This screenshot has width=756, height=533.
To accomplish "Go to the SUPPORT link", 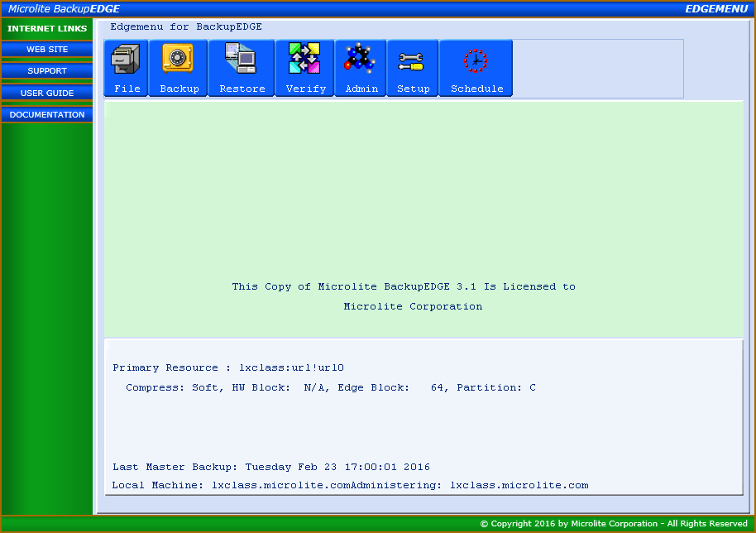I will click(47, 71).
